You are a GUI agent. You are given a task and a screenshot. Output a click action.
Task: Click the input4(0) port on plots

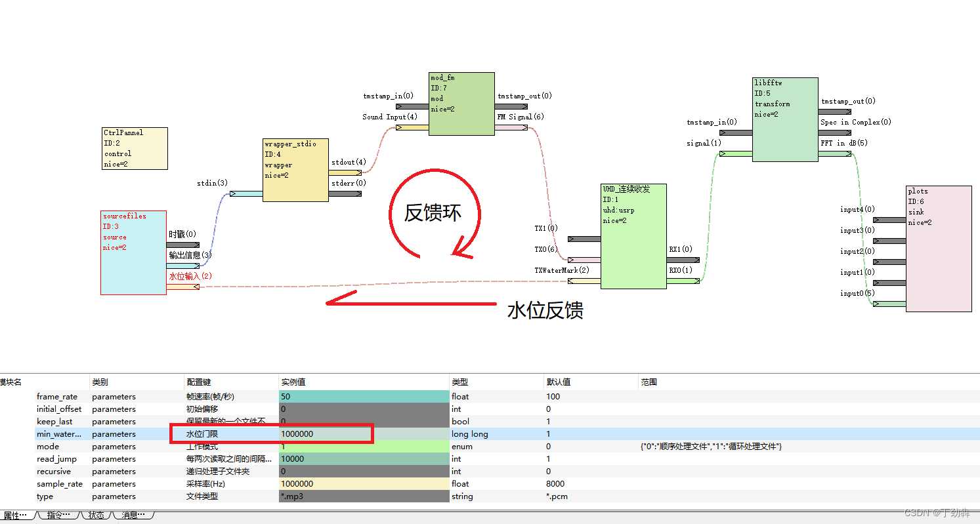889,220
